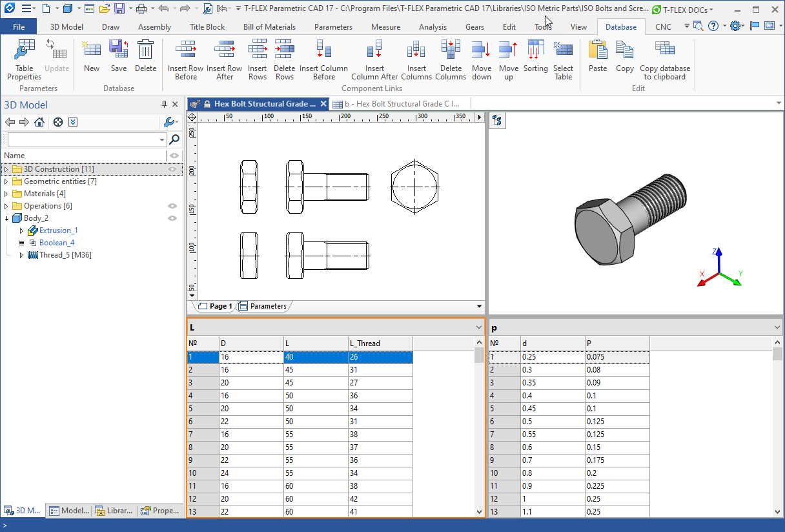Click the search magnifier in 3D Model panel

(174, 139)
